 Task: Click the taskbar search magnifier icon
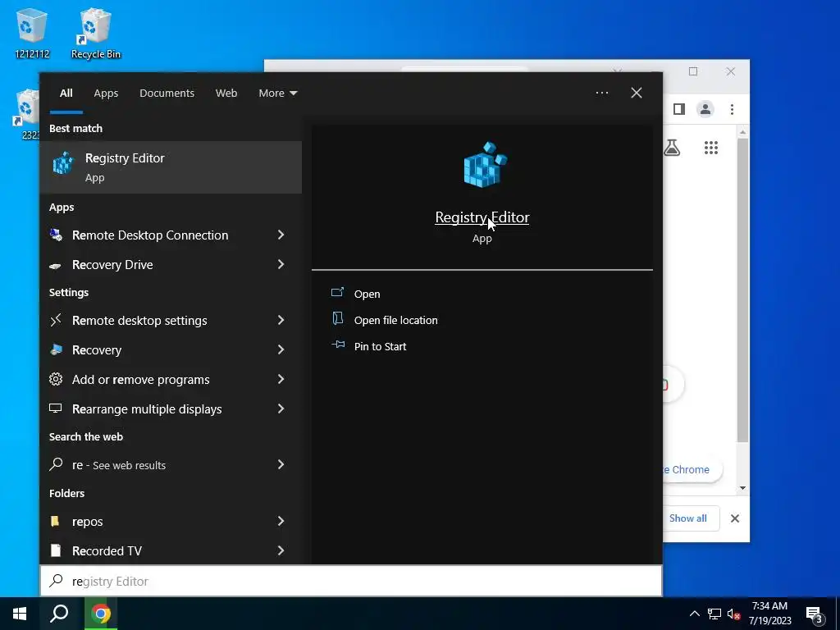(x=59, y=614)
